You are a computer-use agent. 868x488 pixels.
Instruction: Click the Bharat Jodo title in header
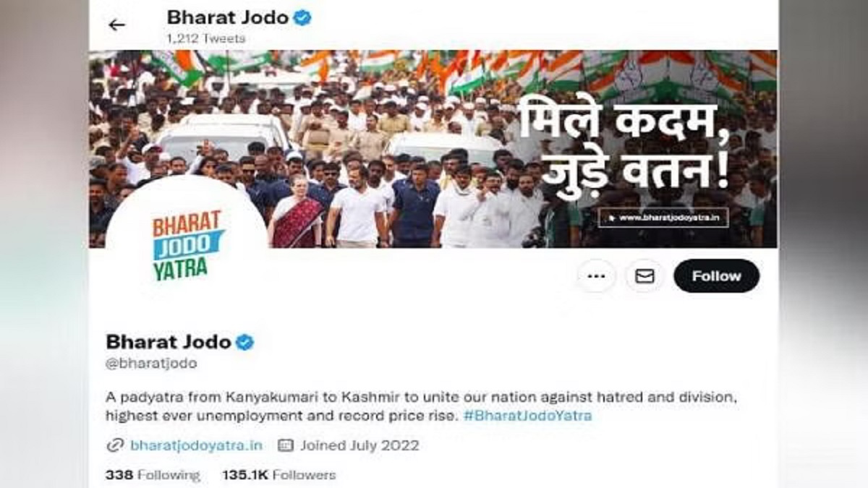pos(228,17)
